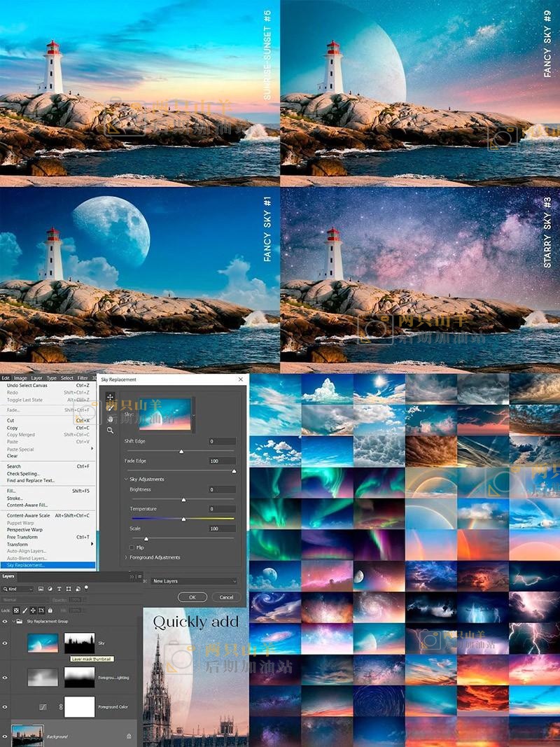Click the Sky layer mask thumbnail
The height and width of the screenshot is (747, 560).
point(79,642)
